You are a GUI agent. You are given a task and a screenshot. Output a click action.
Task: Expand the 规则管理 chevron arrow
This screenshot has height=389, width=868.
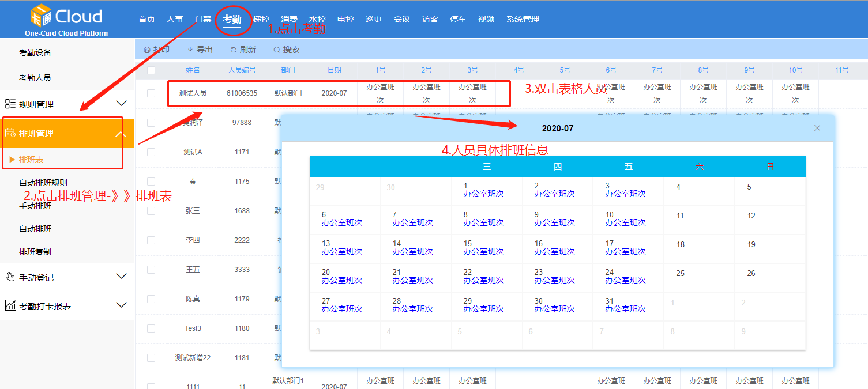(121, 104)
